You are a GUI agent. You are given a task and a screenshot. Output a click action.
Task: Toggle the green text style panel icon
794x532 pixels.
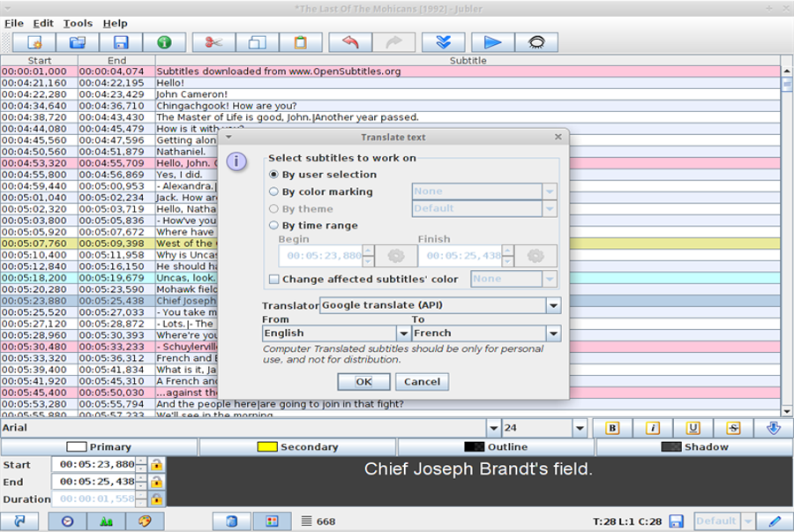[x=107, y=521]
